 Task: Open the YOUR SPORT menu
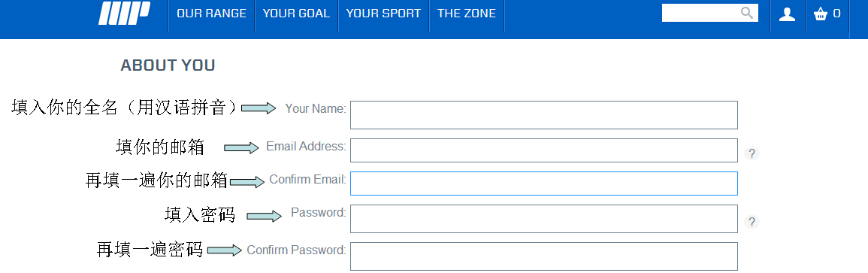383,14
